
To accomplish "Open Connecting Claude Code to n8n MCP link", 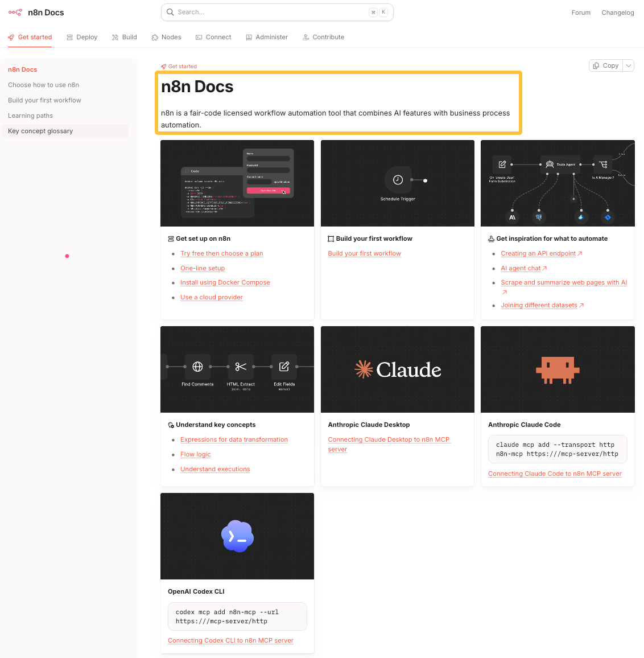I will (x=555, y=474).
